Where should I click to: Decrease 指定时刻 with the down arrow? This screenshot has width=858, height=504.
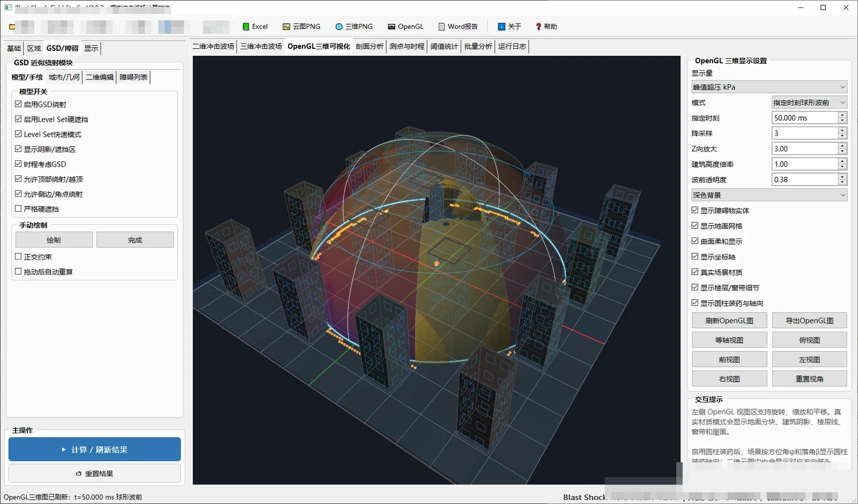(842, 121)
